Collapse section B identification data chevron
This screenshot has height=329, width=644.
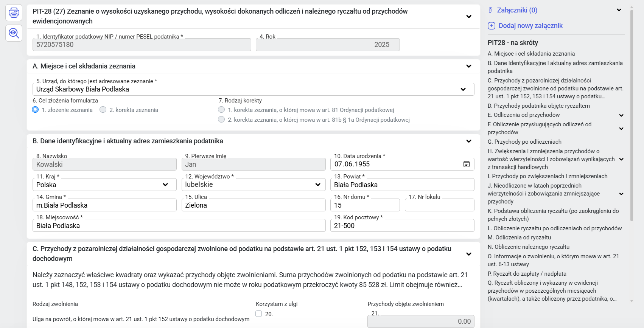(469, 141)
